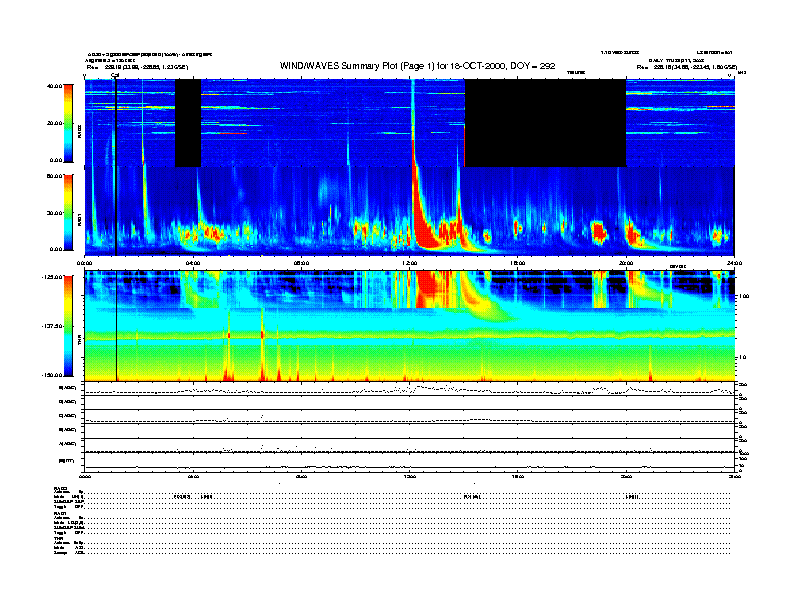Screen dimensions: 792x612
Task: Select the 16:00 tick label under RAD1 spectrogram
Action: click(x=517, y=263)
